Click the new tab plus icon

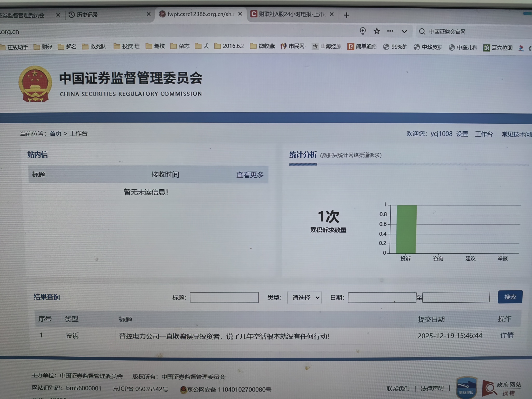346,15
